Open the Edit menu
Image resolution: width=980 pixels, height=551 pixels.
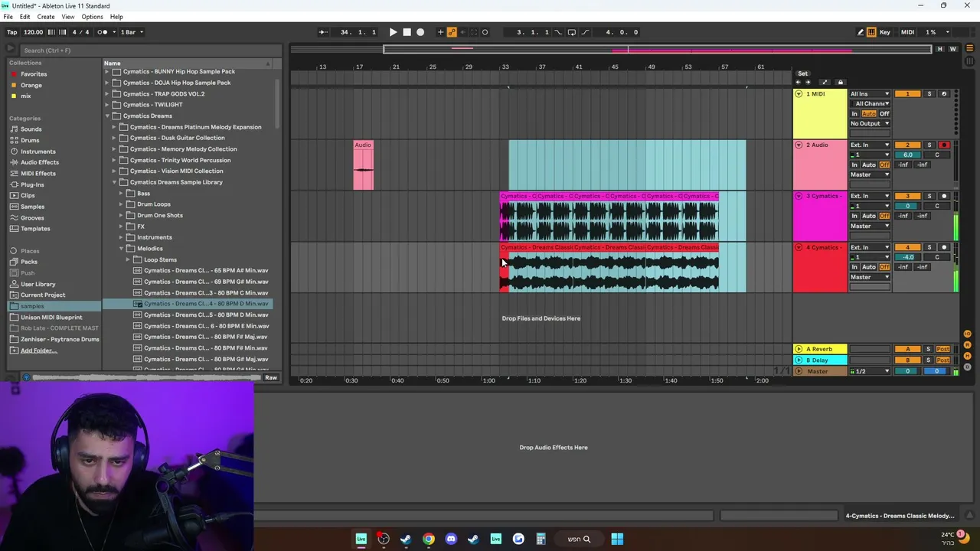pyautogui.click(x=24, y=17)
